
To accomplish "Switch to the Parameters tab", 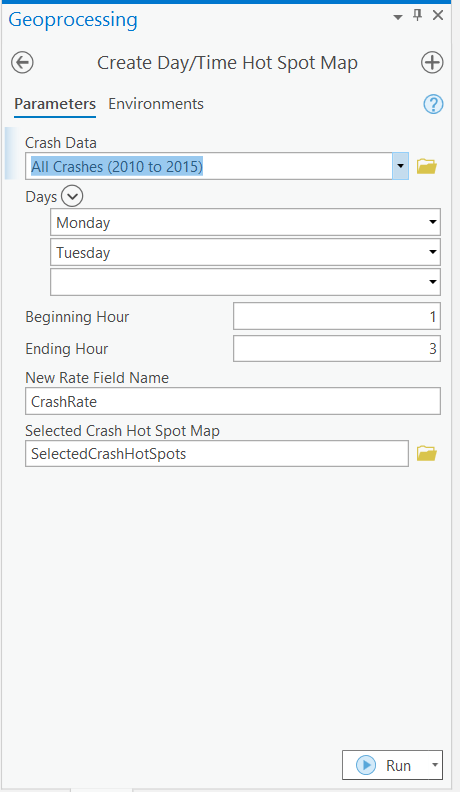I will click(x=55, y=104).
